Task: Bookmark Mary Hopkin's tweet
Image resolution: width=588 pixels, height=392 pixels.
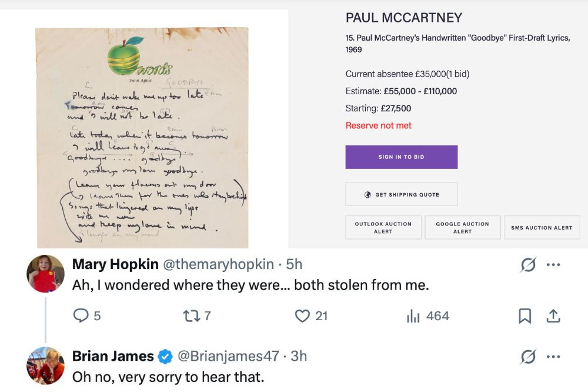Action: [x=524, y=316]
